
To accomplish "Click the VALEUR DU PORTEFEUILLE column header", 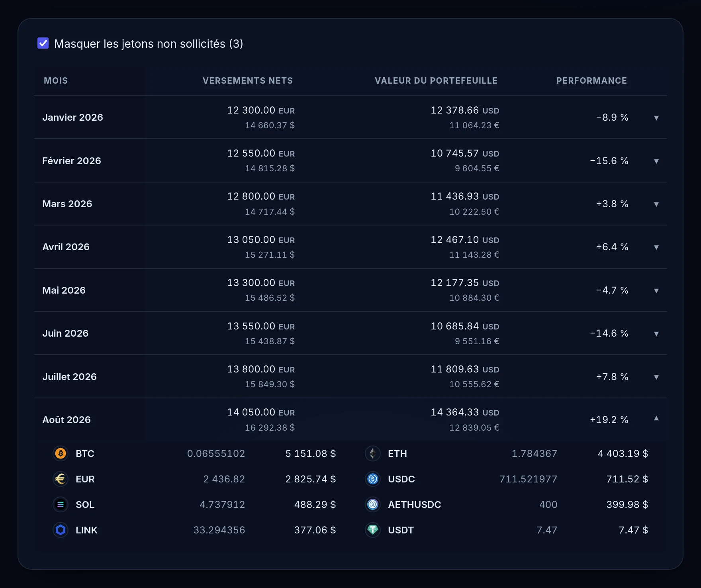I will pyautogui.click(x=436, y=80).
